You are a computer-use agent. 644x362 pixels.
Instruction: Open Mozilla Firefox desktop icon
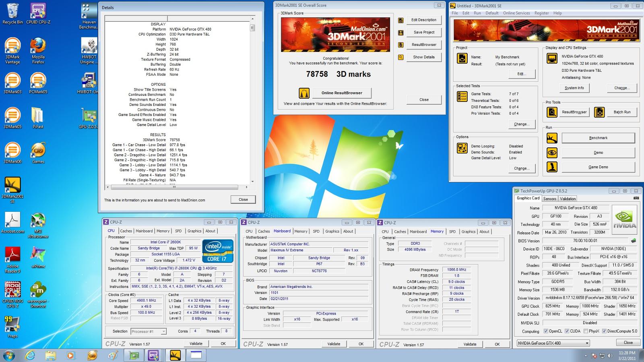(x=38, y=51)
